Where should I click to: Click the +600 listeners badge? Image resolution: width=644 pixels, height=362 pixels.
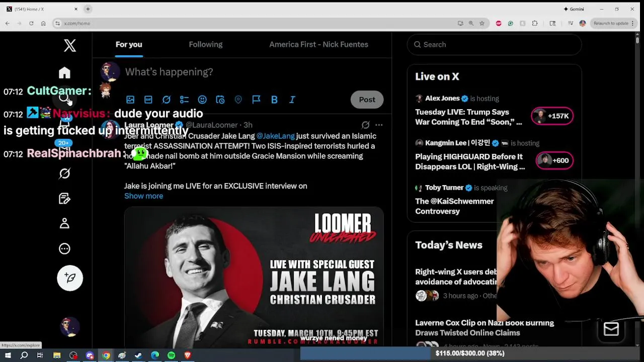coord(554,160)
